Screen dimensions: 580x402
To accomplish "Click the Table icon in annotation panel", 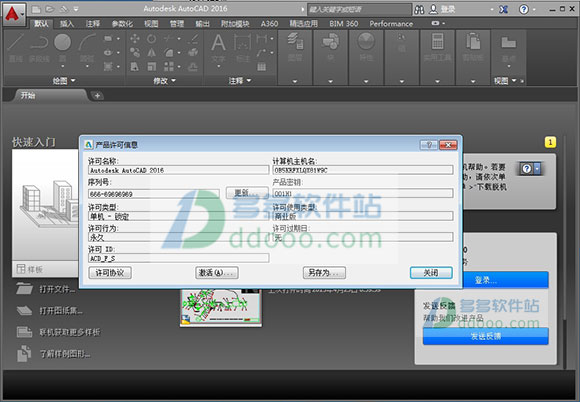I will tap(262, 67).
